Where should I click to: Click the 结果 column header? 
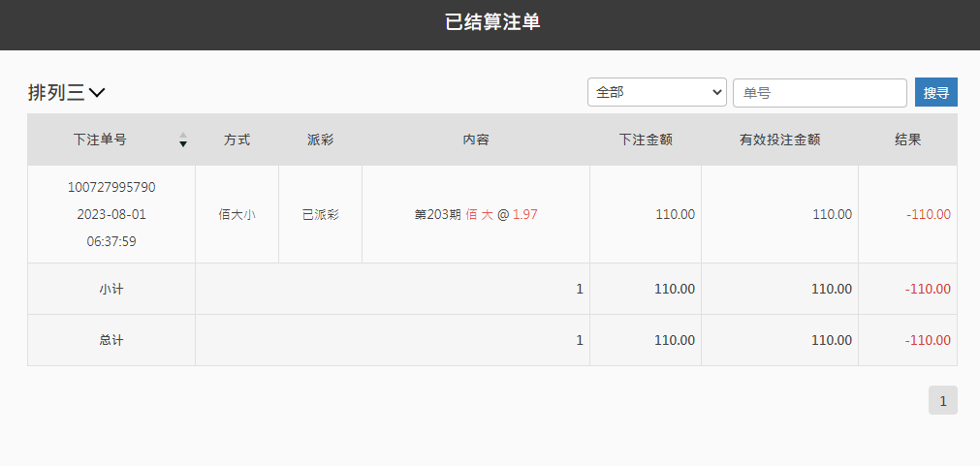pyautogui.click(x=907, y=140)
